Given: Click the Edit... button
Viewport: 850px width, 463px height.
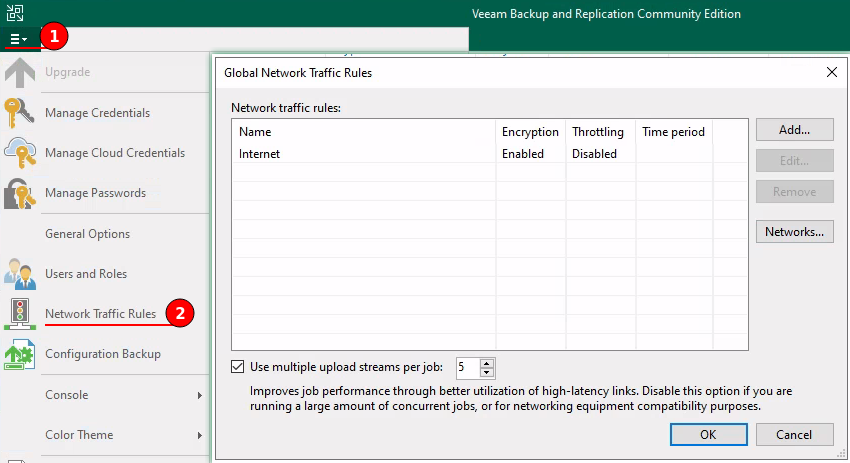Looking at the screenshot, I should [x=795, y=161].
